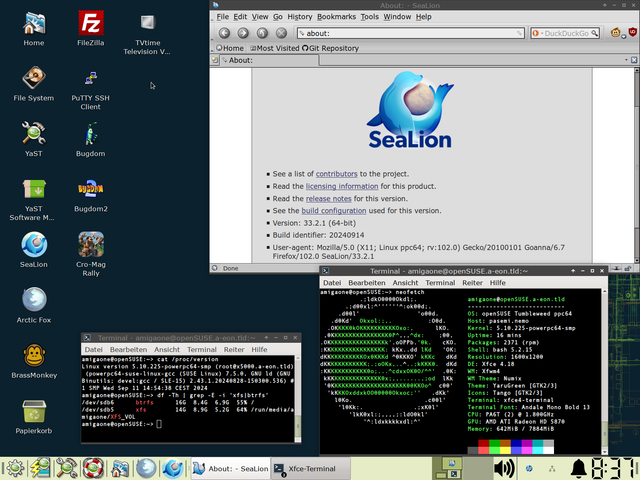The height and width of the screenshot is (480, 640).
Task: Follow the release notes link
Action: (x=329, y=198)
